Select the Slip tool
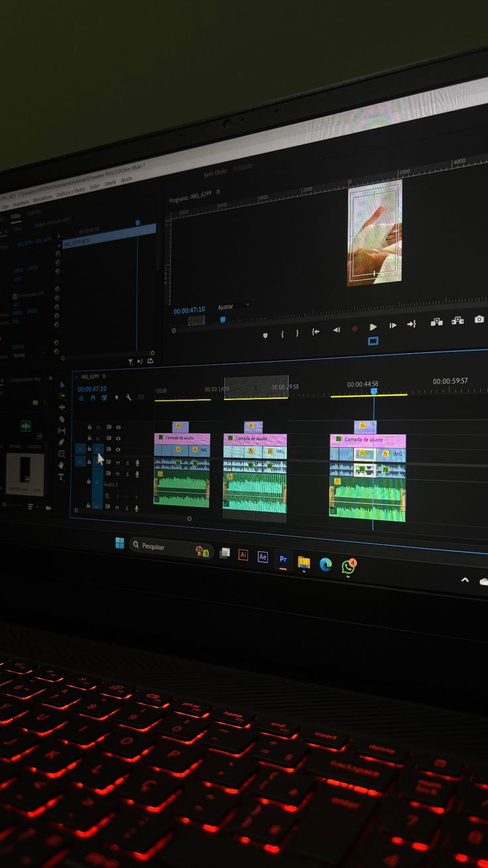The image size is (488, 868). click(62, 431)
